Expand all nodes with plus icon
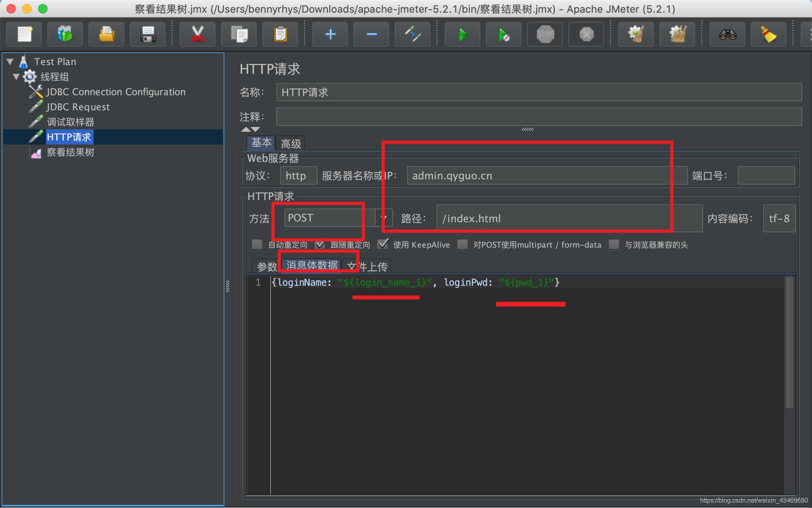 pos(330,34)
